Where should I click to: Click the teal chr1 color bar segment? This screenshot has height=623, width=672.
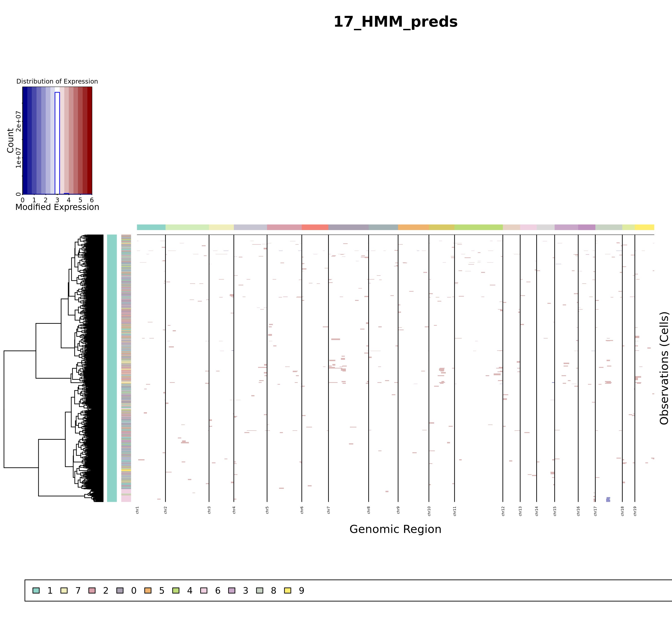point(151,227)
